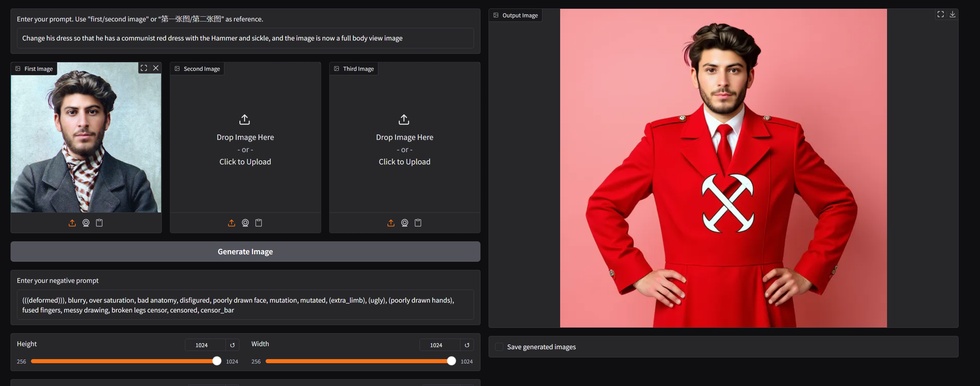Click into the prompt text box
This screenshot has height=386, width=980.
tap(246, 38)
